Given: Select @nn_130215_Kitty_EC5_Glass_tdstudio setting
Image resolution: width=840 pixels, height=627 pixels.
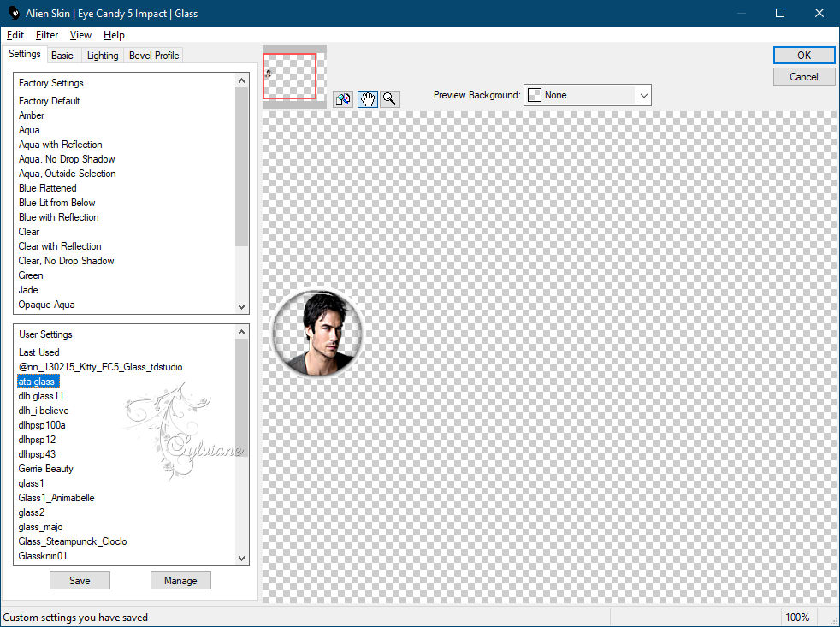Looking at the screenshot, I should tap(100, 367).
